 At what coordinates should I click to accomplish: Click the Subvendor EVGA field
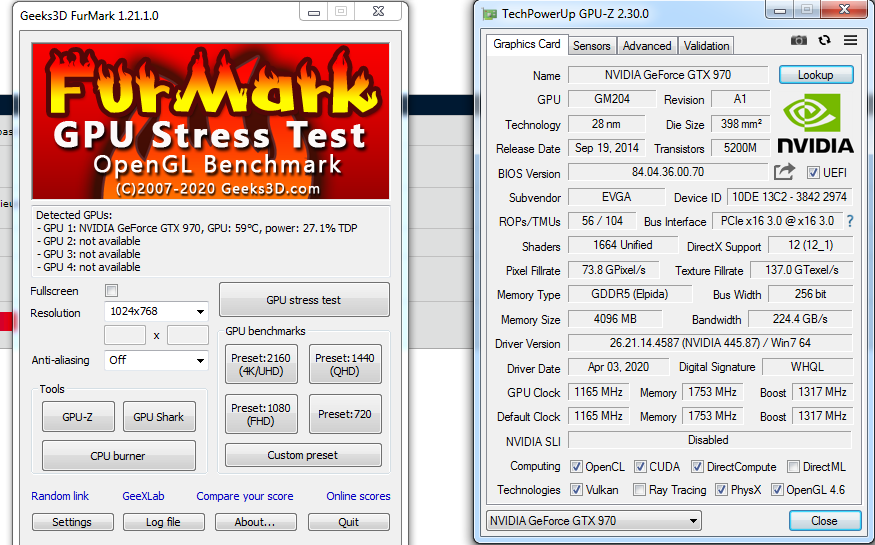pos(616,197)
